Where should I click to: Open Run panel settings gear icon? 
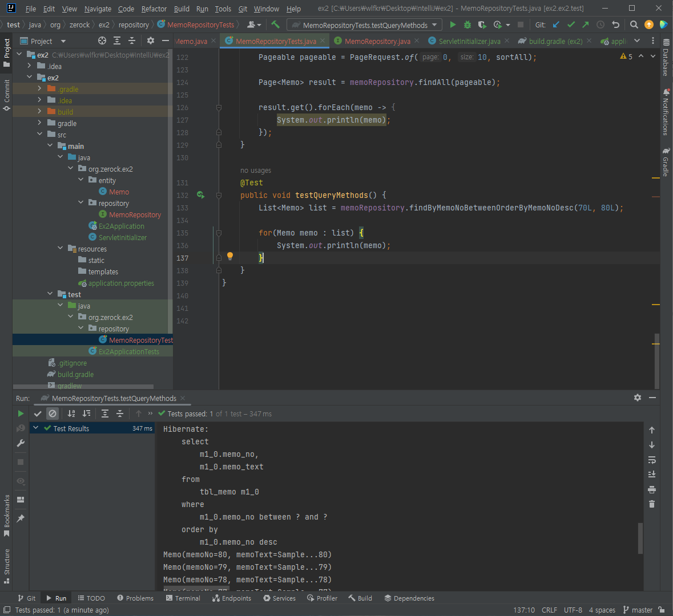coord(638,398)
